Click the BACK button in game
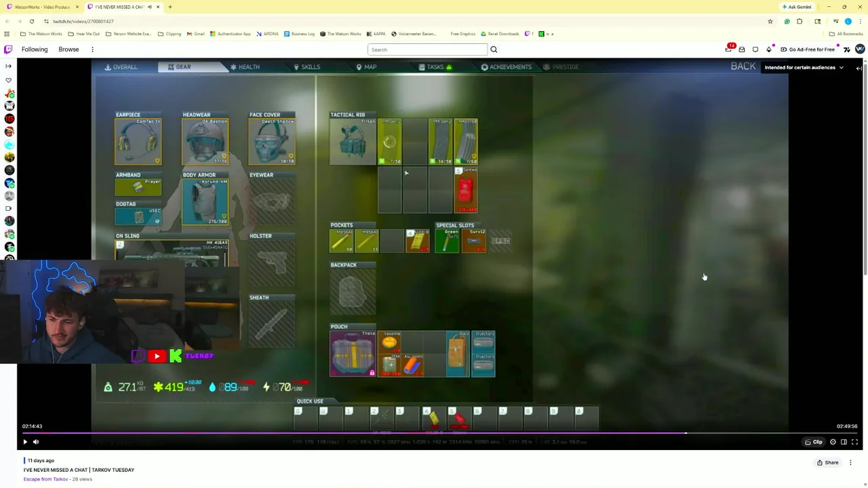Viewport: 868px width, 488px height. pyautogui.click(x=743, y=66)
